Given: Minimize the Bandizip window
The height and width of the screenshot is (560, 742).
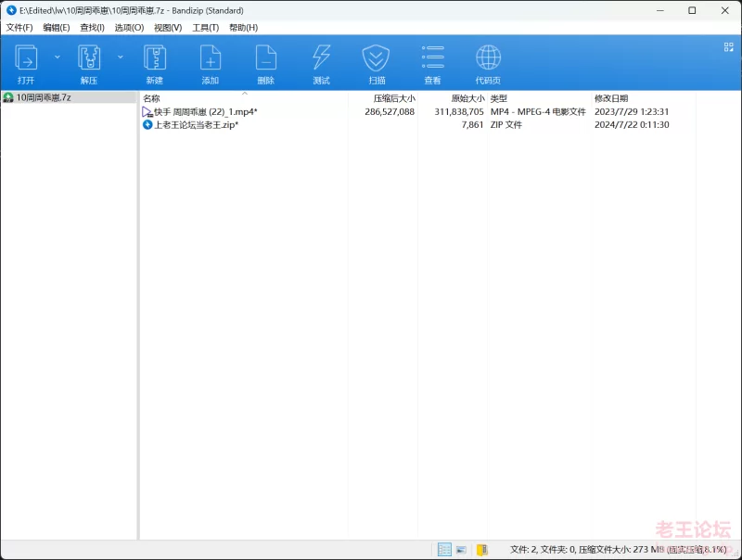Looking at the screenshot, I should (x=660, y=10).
